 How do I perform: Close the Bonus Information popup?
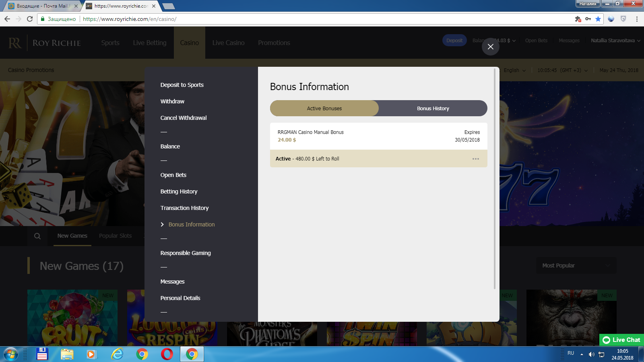click(490, 47)
